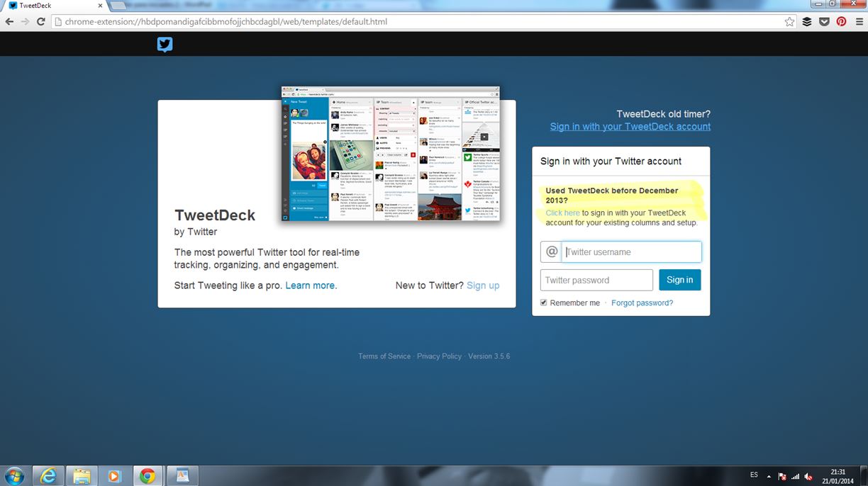Screen dimensions: 868x486
Task: Click the TweetDeck preview screenshot thumbnail
Action: pos(390,154)
